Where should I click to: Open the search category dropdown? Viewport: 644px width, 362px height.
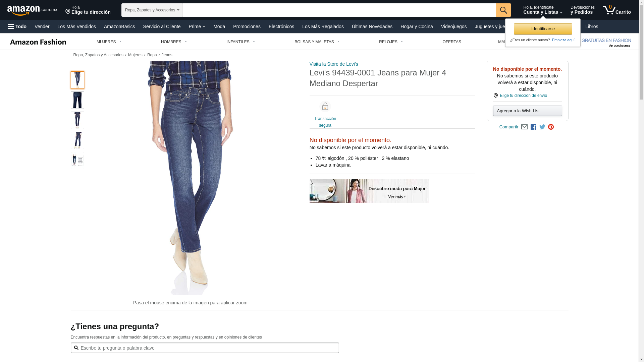coord(152,10)
